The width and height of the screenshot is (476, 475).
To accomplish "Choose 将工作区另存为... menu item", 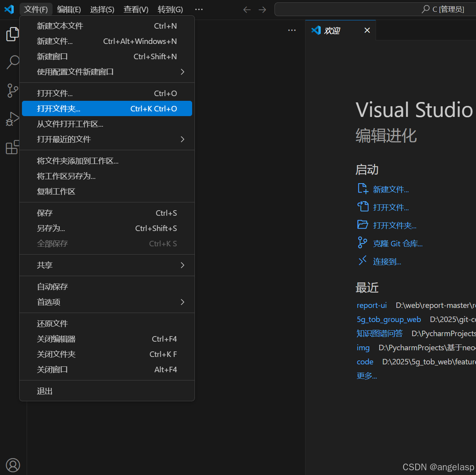I will pyautogui.click(x=107, y=176).
